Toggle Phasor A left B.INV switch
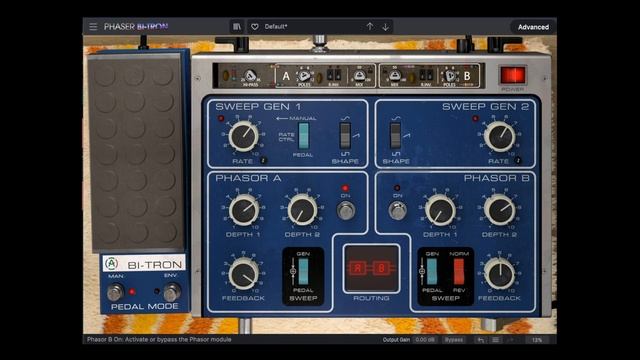Viewport: 640px width, 360px height. click(x=330, y=75)
